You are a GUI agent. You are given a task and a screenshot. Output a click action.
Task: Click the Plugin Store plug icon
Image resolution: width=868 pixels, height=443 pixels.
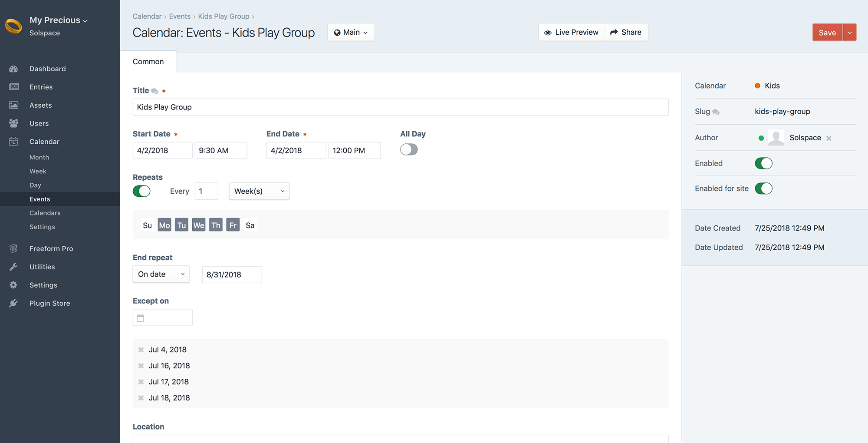coord(13,303)
